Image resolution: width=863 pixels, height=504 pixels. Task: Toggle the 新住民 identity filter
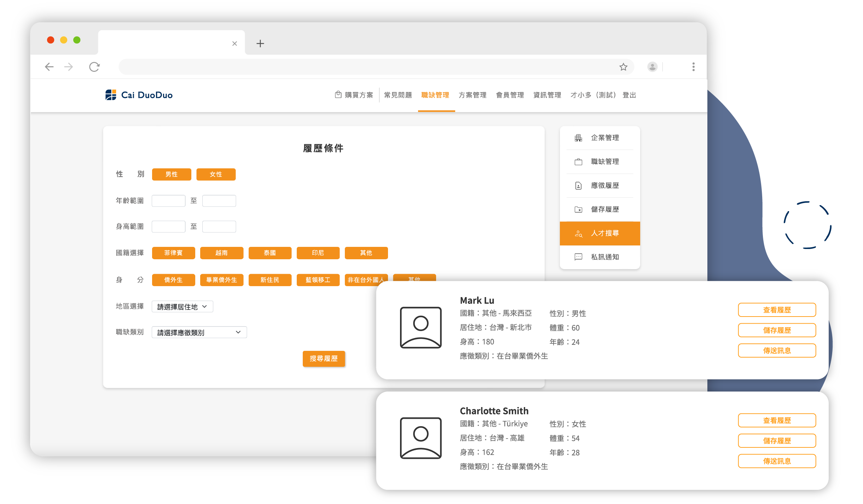coord(270,280)
